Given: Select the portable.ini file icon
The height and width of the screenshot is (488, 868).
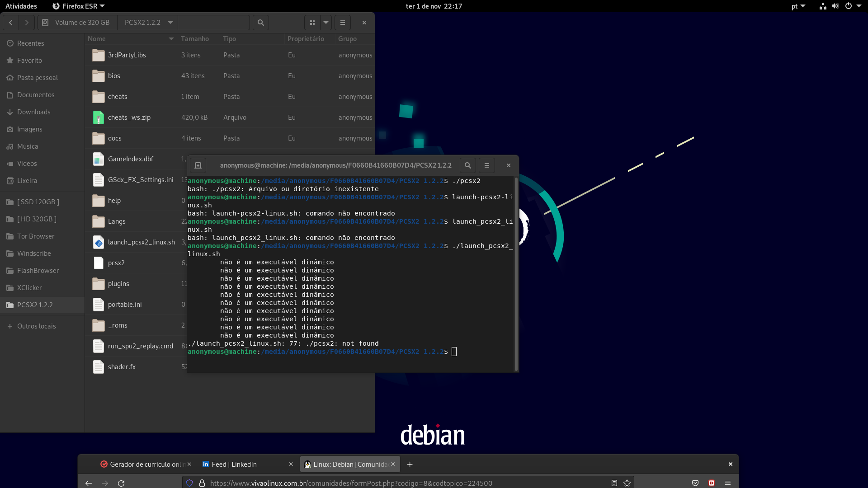Looking at the screenshot, I should [x=99, y=305].
